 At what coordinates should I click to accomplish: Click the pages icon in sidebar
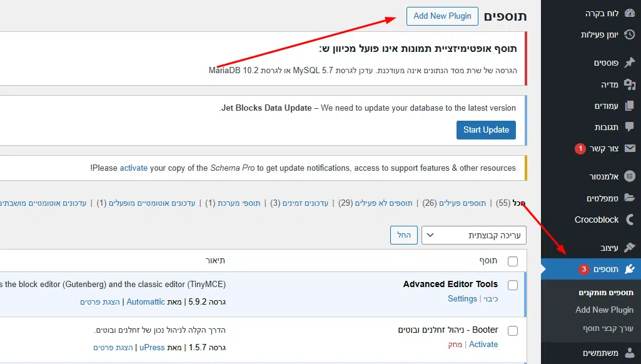pos(629,106)
